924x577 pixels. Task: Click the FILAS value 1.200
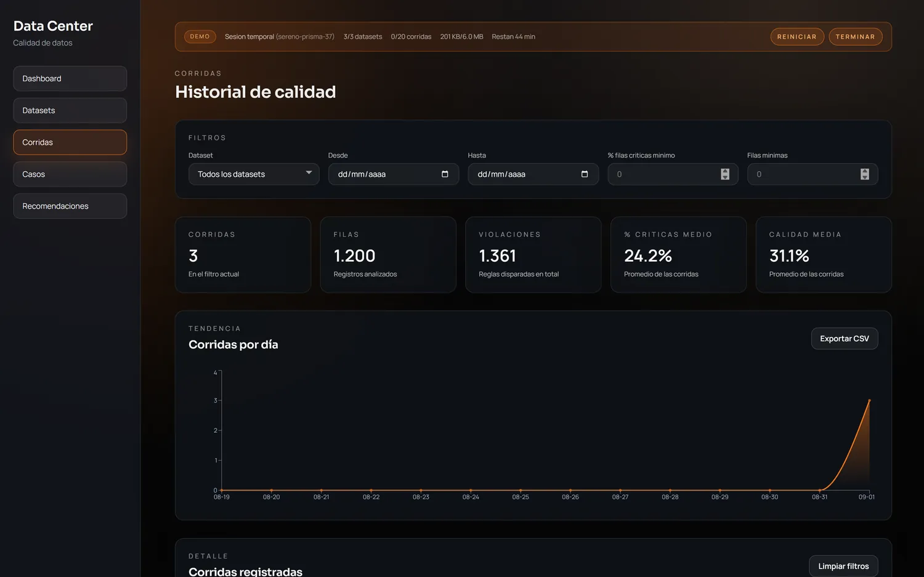tap(354, 256)
